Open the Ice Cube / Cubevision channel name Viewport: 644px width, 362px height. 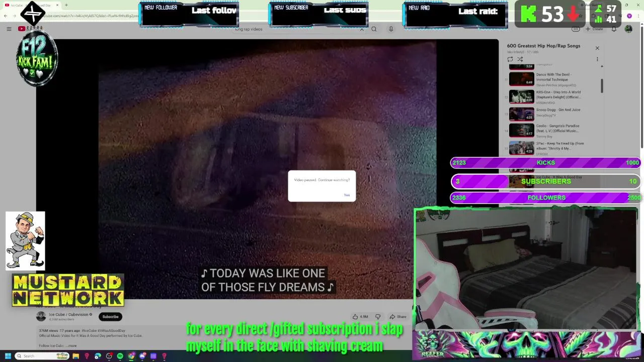tap(68, 315)
